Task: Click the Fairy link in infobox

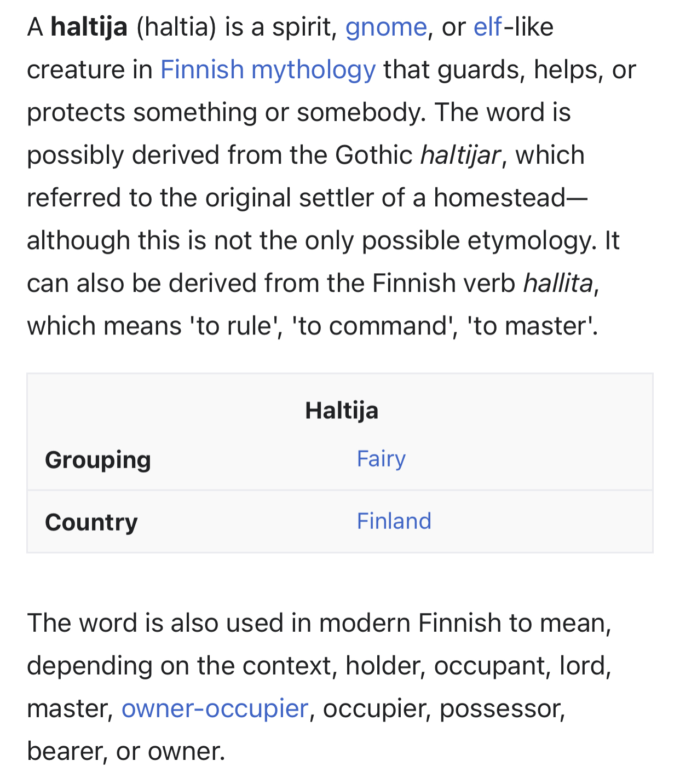Action: click(381, 459)
